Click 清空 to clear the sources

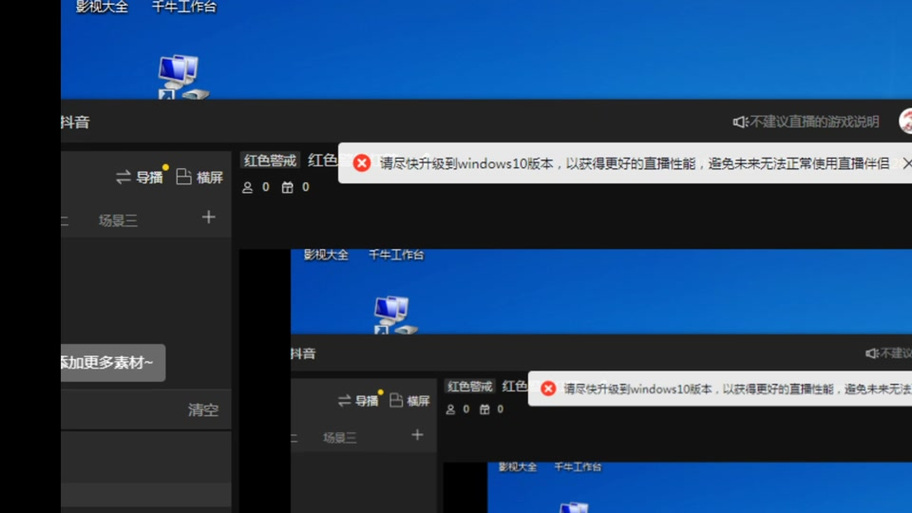click(203, 410)
